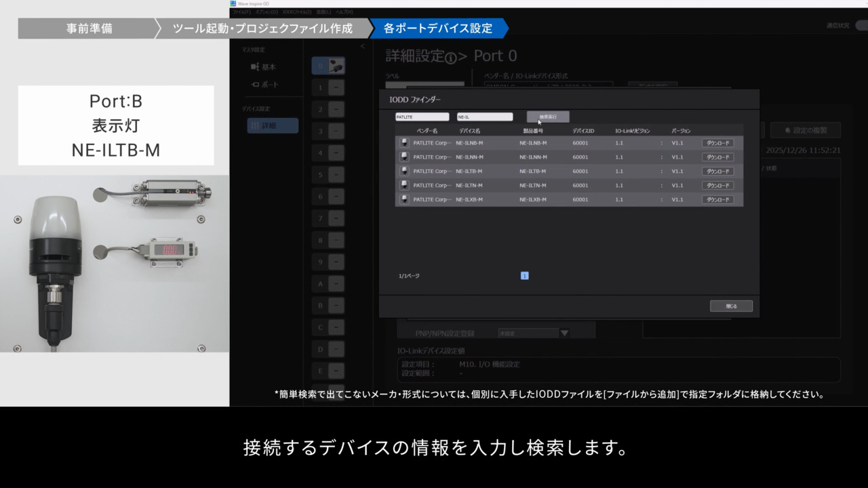Screen dimensions: 868x488
Task: Go to page 1 of results
Action: coord(524,276)
